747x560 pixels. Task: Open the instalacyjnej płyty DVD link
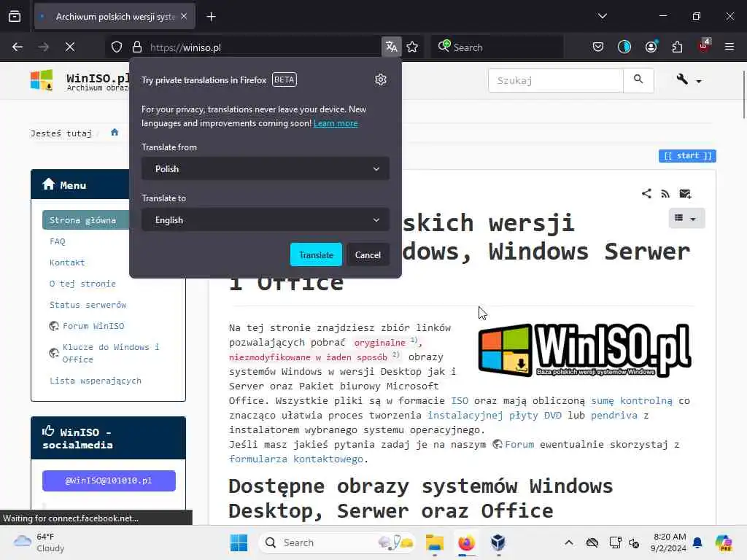tap(494, 415)
